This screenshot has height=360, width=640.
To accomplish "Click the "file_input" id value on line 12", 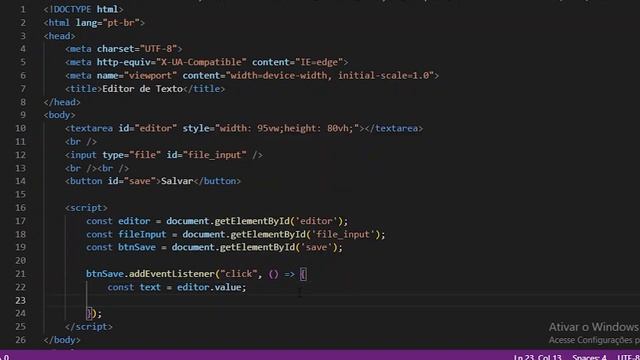I will pos(215,155).
